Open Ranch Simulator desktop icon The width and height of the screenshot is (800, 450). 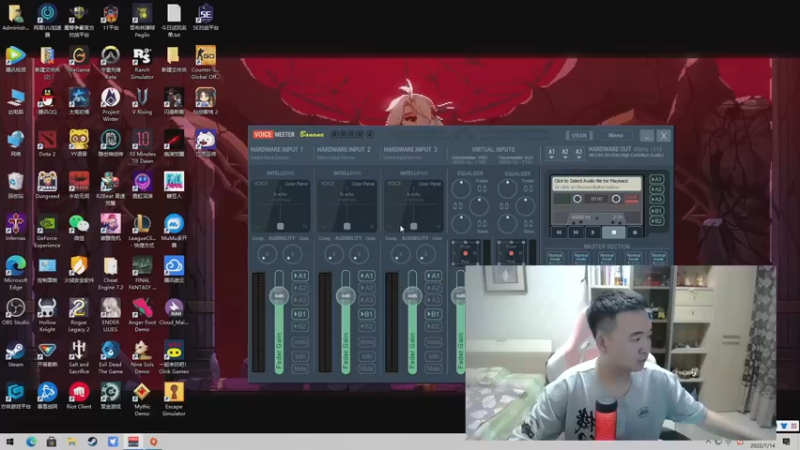(142, 63)
